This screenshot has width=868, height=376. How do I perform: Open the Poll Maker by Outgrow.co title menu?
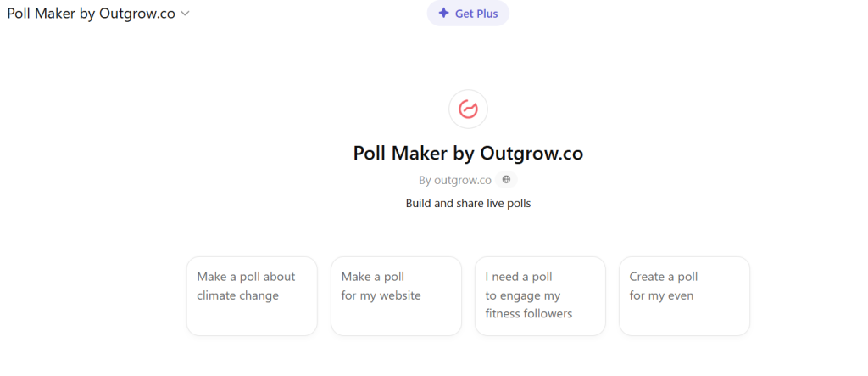(92, 14)
